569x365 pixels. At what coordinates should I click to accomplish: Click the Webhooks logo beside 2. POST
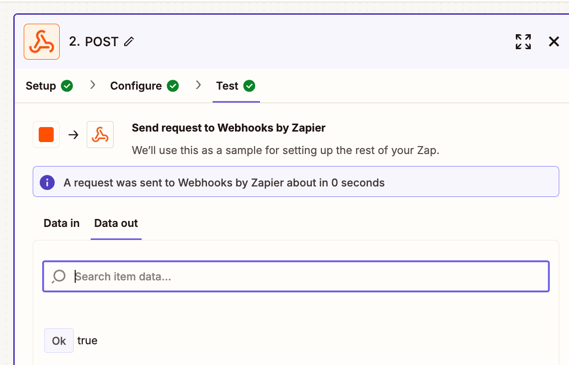(42, 42)
